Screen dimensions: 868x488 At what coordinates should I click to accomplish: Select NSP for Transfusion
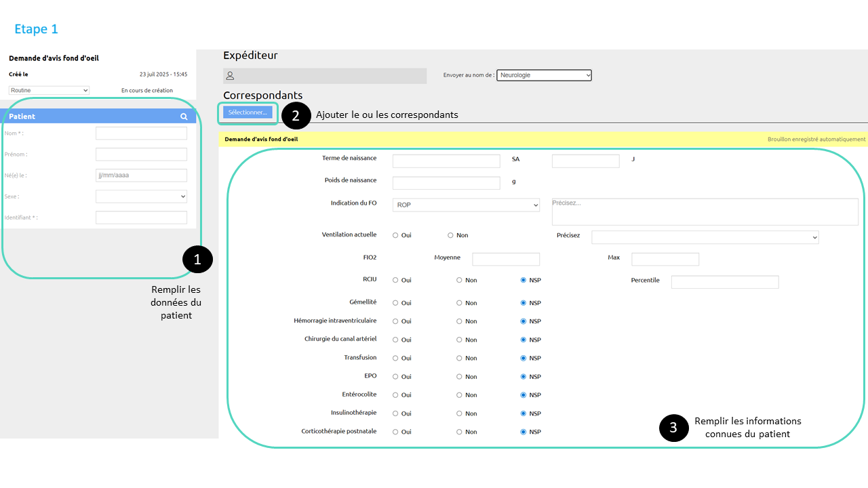(523, 358)
